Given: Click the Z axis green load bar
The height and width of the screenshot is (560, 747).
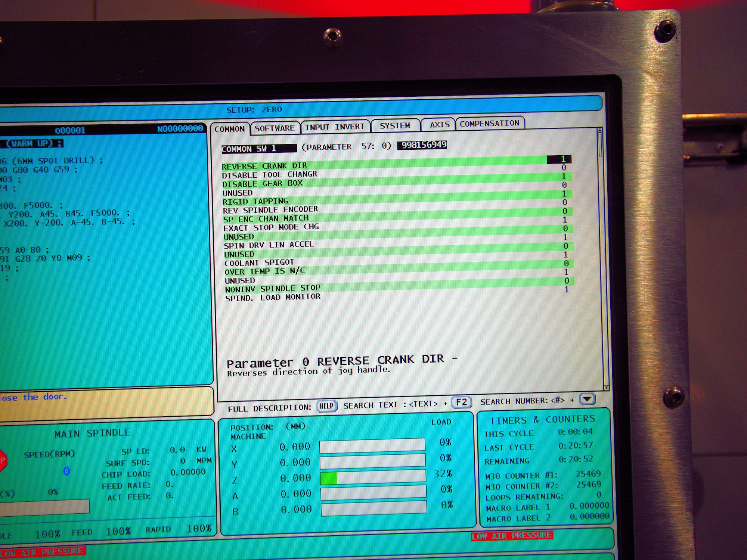Looking at the screenshot, I should (329, 478).
